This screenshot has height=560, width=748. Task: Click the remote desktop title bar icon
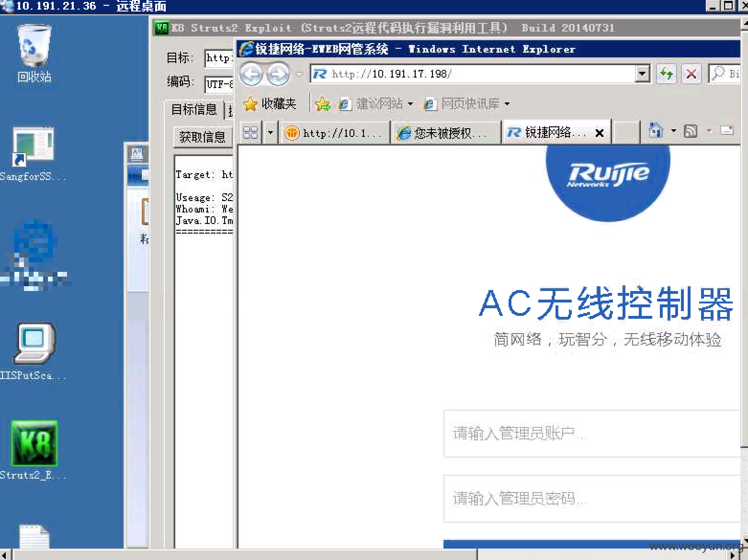point(7,6)
